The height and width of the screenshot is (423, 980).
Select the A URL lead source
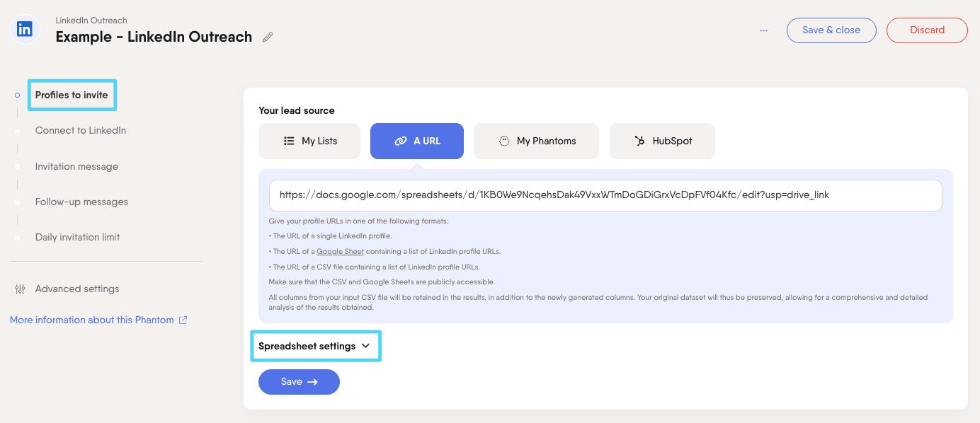[416, 141]
